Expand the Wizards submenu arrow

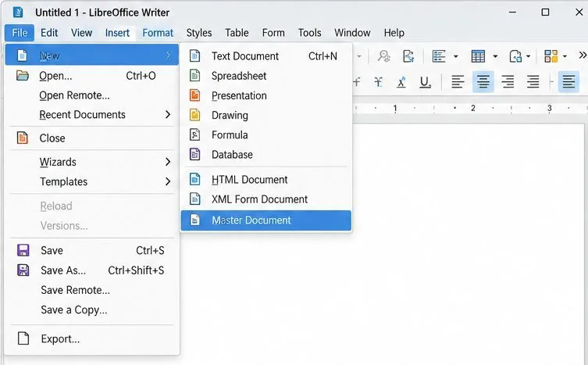coord(168,162)
